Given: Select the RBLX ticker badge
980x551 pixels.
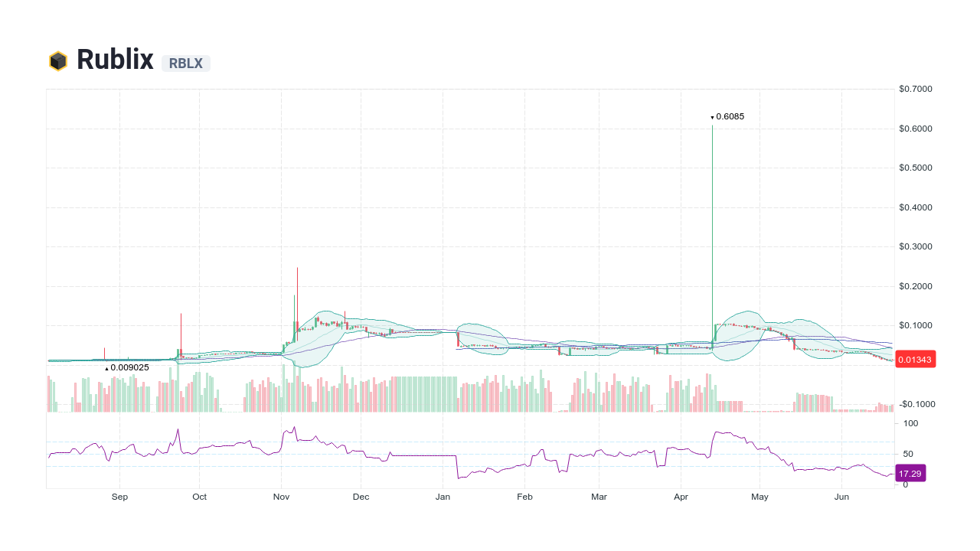Looking at the screenshot, I should tap(186, 64).
